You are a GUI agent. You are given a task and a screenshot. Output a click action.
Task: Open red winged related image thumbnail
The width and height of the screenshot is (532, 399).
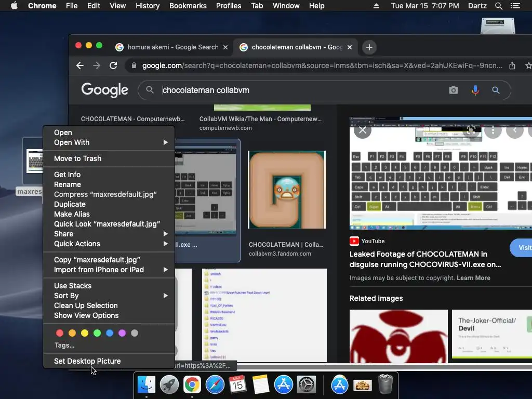(x=398, y=336)
